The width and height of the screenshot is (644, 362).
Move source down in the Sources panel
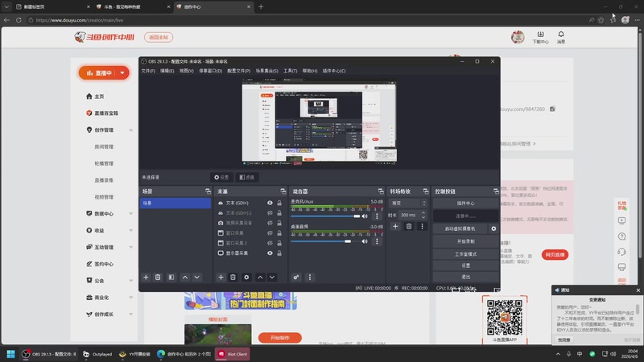click(272, 278)
